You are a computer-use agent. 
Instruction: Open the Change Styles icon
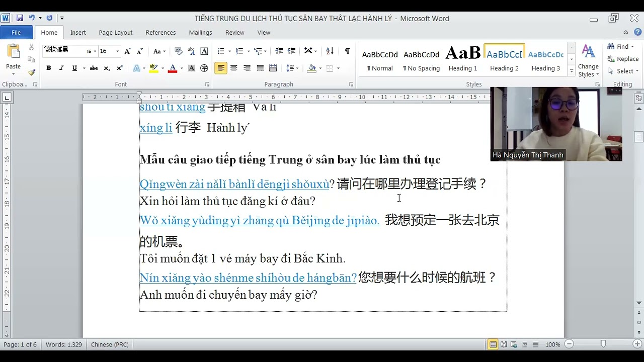point(588,61)
